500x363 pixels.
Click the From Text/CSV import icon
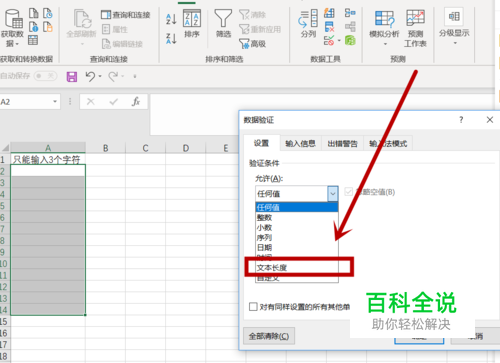coord(34,13)
